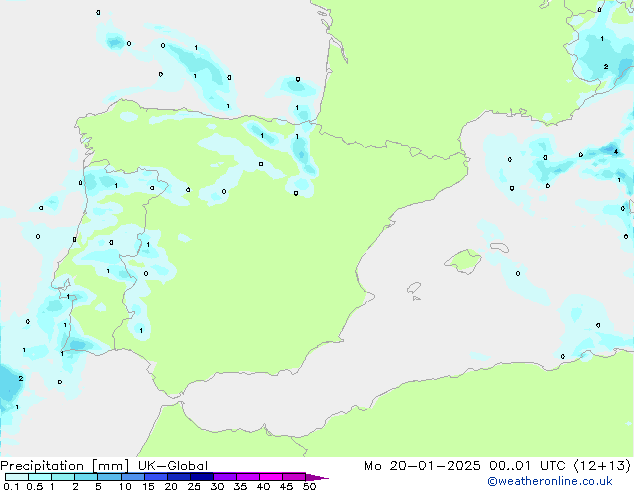Viewport: 634px width, 490px height.
Task: Click the '4' precipitation value east of Spain
Action: (x=615, y=152)
